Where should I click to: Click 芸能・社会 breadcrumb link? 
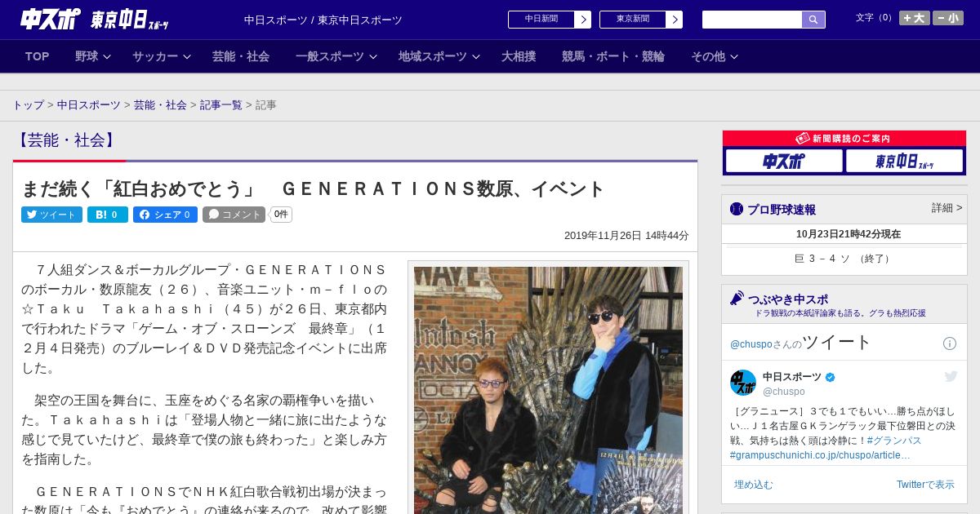click(160, 105)
